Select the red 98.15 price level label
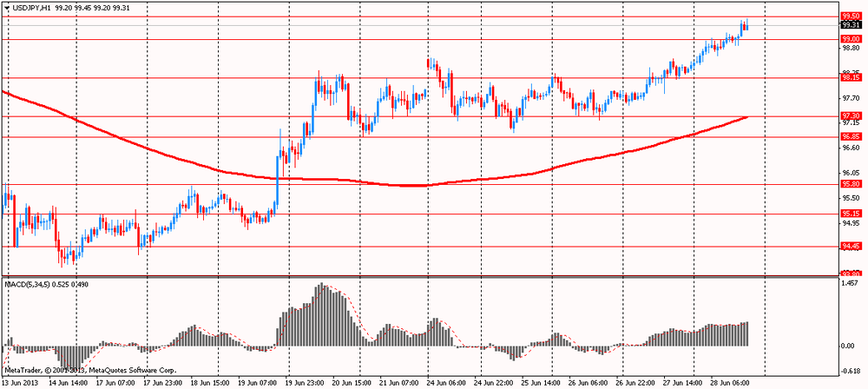Viewport: 868px width, 389px height. pyautogui.click(x=851, y=78)
